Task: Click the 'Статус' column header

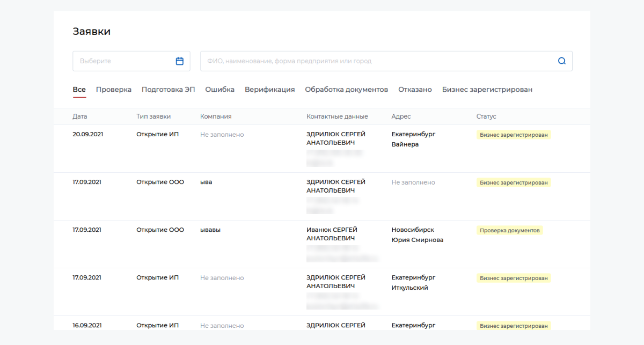Action: click(x=486, y=116)
